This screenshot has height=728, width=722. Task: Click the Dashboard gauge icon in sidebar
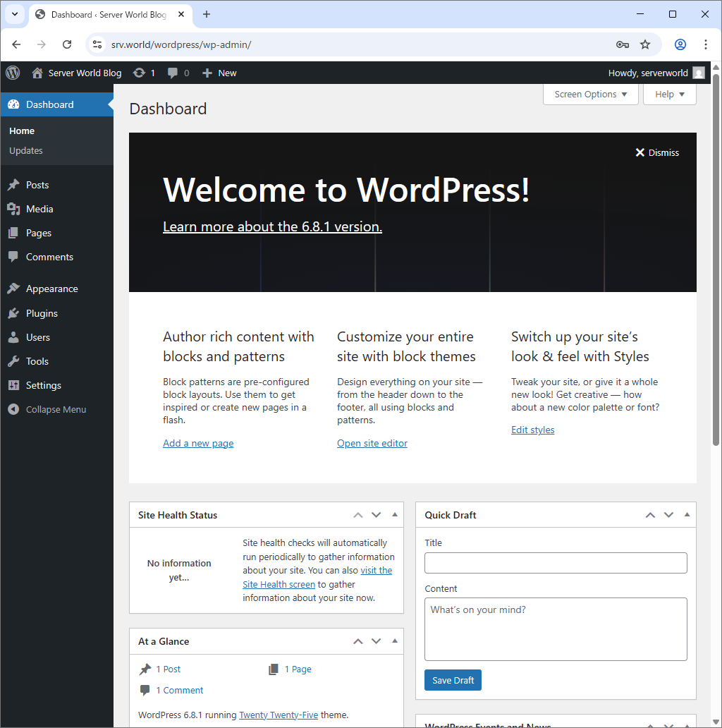click(13, 104)
